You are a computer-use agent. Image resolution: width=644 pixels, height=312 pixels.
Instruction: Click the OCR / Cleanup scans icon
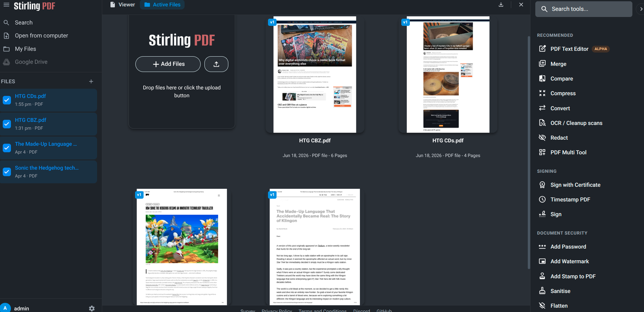(x=542, y=123)
